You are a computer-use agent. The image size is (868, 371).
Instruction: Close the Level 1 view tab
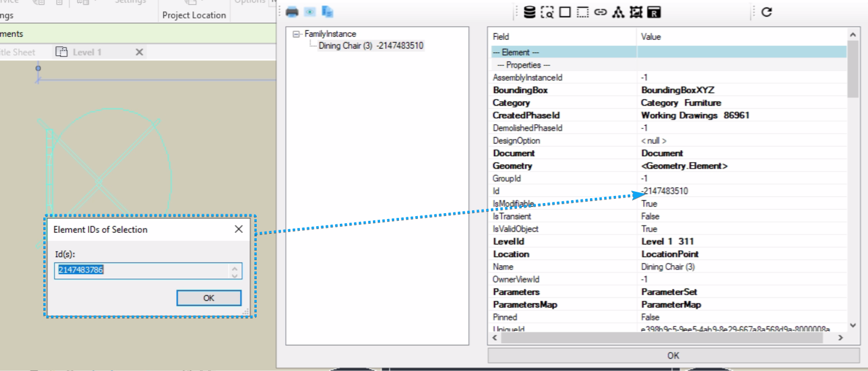pos(139,52)
